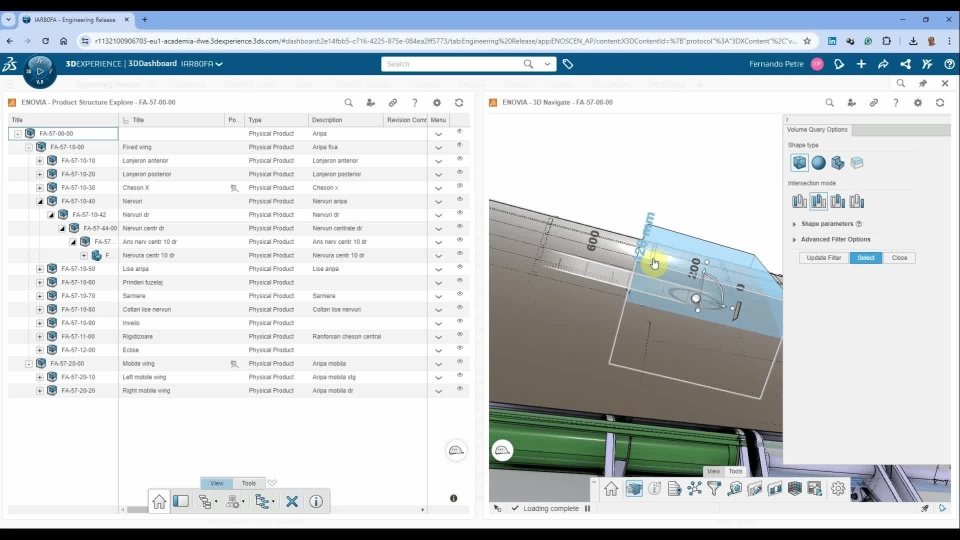Open the measure tool in 3D toolbar
960x540 pixels.
click(735, 489)
